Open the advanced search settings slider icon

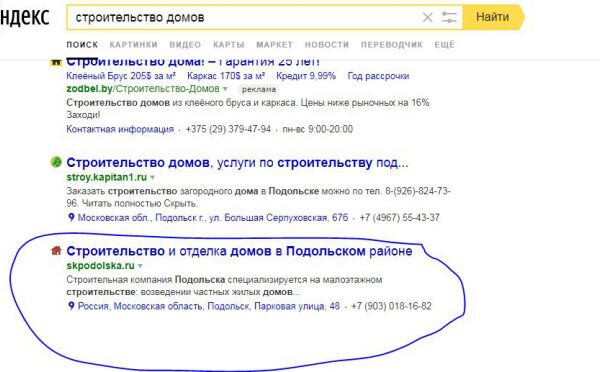tap(449, 17)
